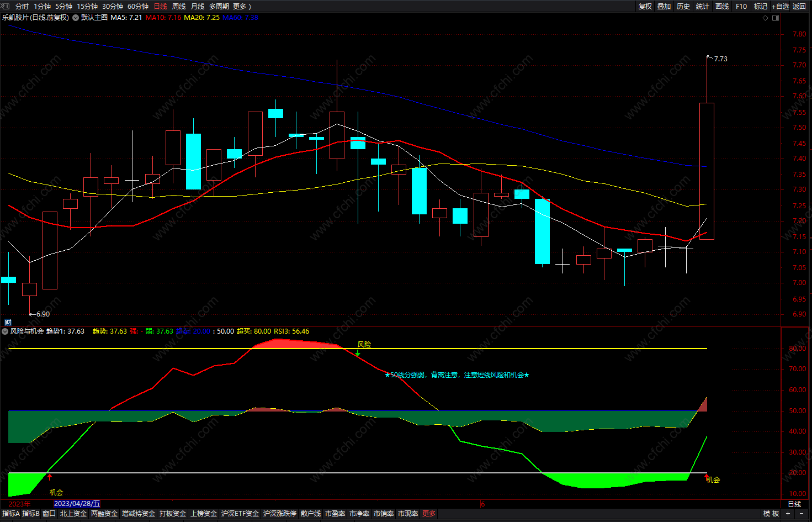
Task: Select the 1分钟 period
Action: pos(42,6)
